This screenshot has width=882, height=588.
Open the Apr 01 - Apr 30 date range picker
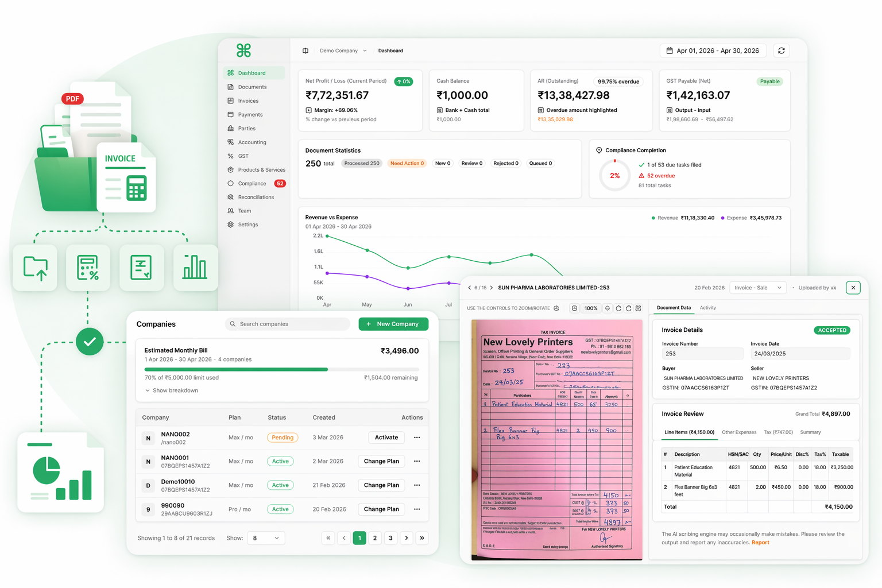(x=713, y=51)
